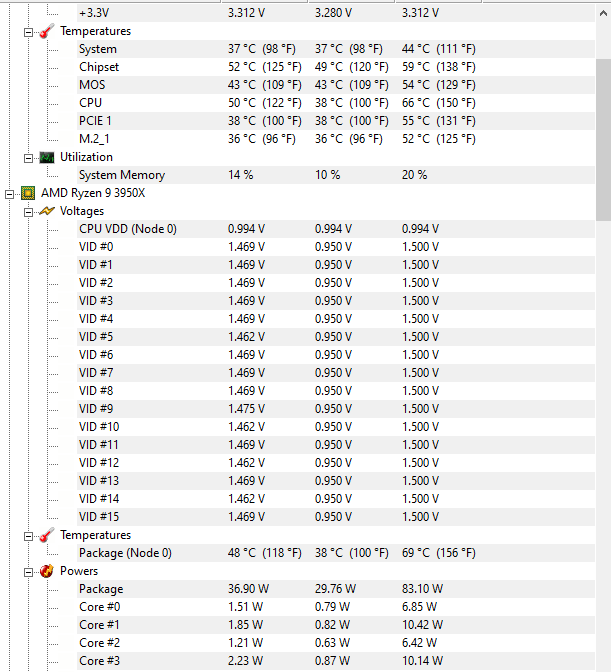Click the thermometer icon above Package (Node 0)
This screenshot has height=672, width=611.
click(x=46, y=535)
